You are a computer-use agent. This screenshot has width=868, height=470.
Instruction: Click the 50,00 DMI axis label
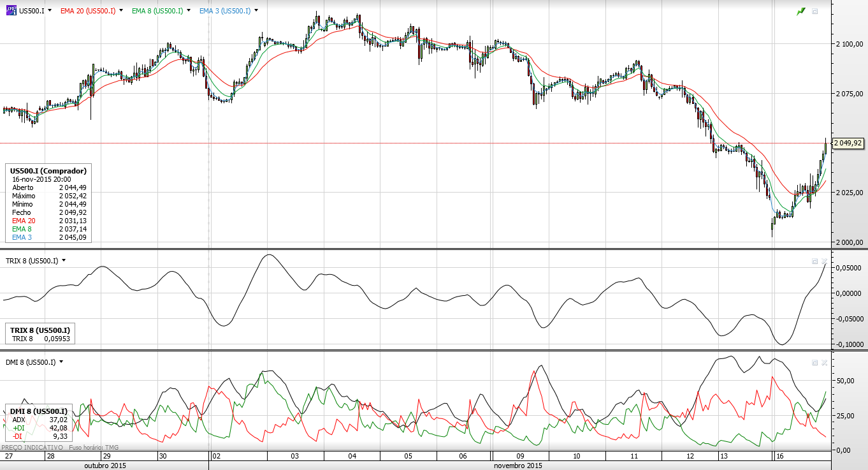click(x=845, y=381)
